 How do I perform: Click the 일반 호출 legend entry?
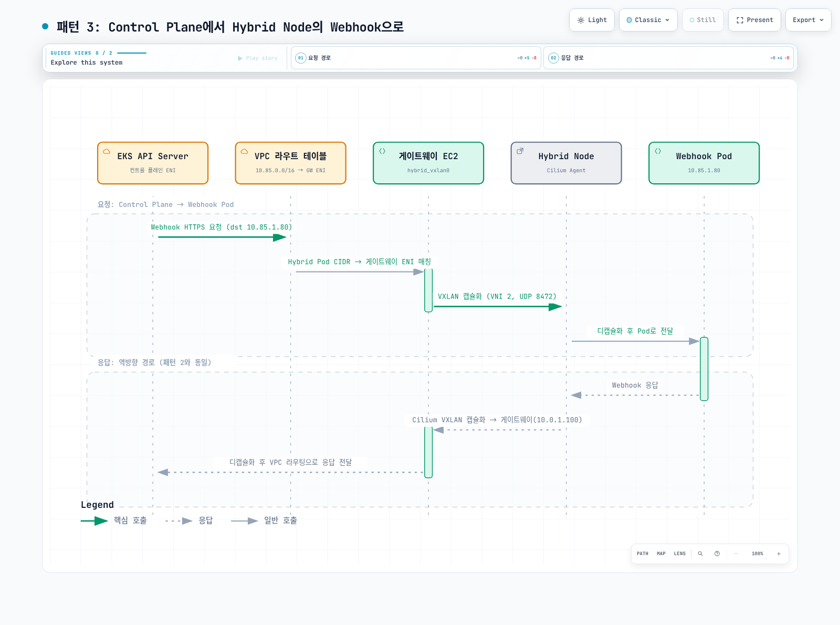click(264, 520)
